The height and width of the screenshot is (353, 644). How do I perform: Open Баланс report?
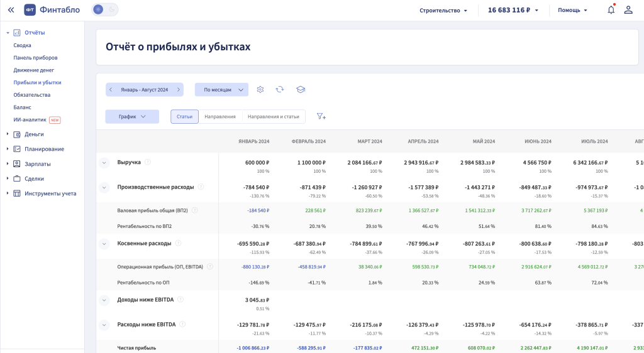click(22, 107)
